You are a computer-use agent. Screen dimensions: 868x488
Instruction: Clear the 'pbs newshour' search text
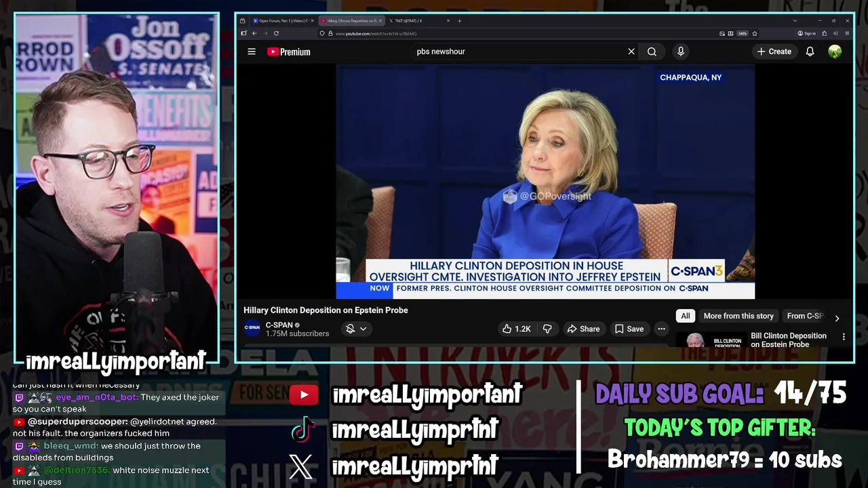pos(631,52)
